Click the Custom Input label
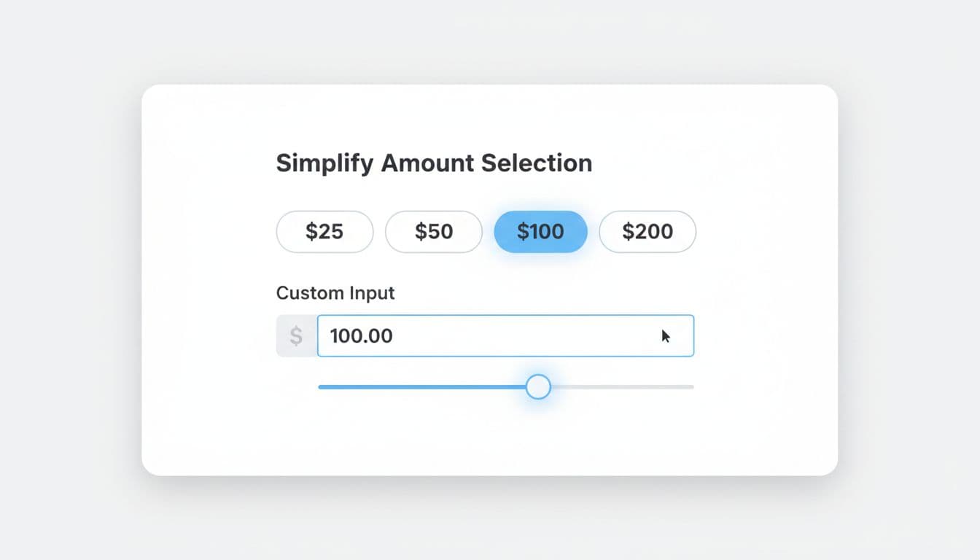This screenshot has height=560, width=980. click(x=335, y=292)
